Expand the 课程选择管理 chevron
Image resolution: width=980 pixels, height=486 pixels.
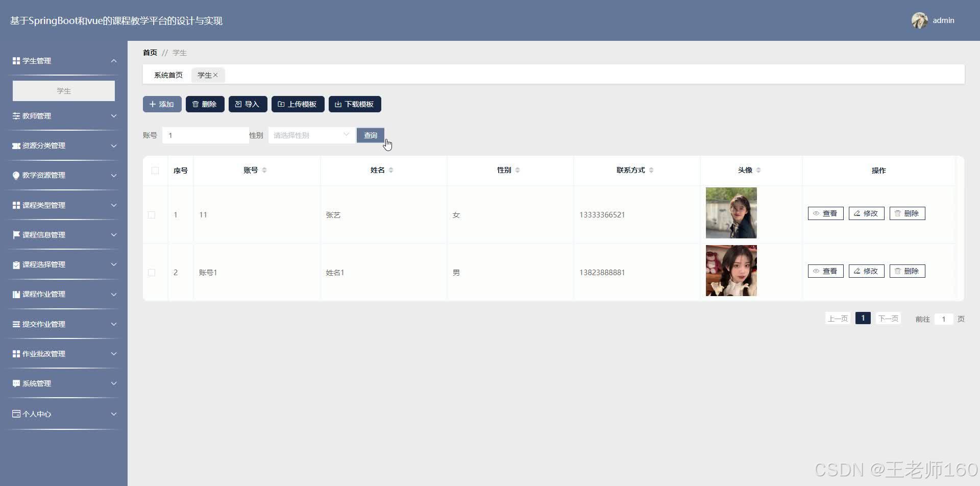[114, 264]
